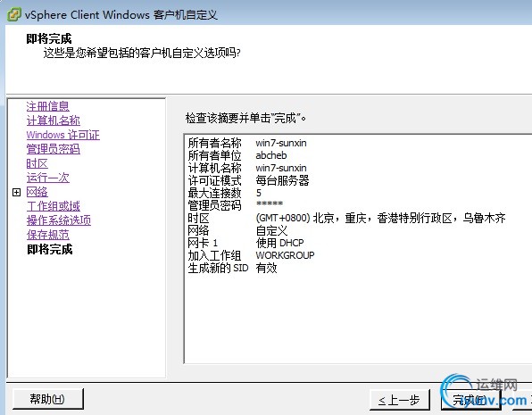Select the 计算机名称 win7-sunxin summary row
The height and width of the screenshot is (415, 532).
[x=247, y=168]
